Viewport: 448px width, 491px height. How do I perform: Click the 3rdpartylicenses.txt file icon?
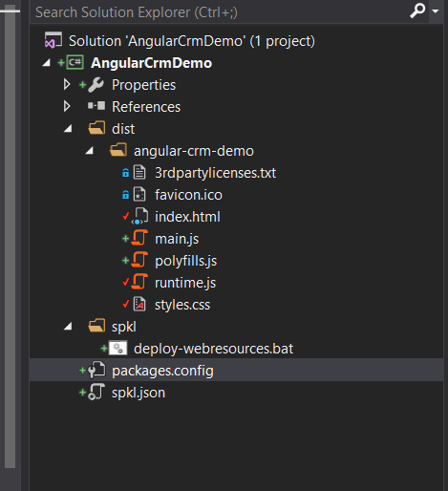tap(139, 172)
